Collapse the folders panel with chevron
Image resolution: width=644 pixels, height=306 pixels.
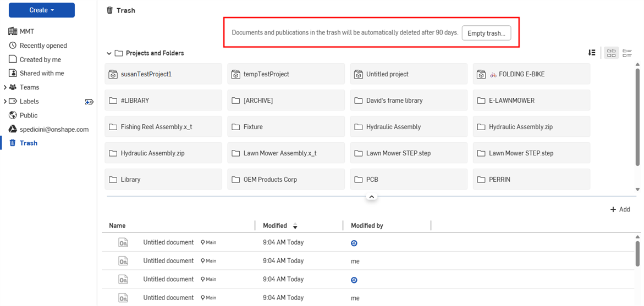coord(371,197)
